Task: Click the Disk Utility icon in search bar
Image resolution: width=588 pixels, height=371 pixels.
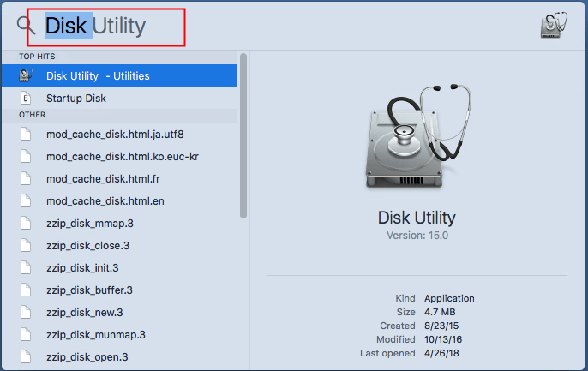Action: tap(554, 26)
